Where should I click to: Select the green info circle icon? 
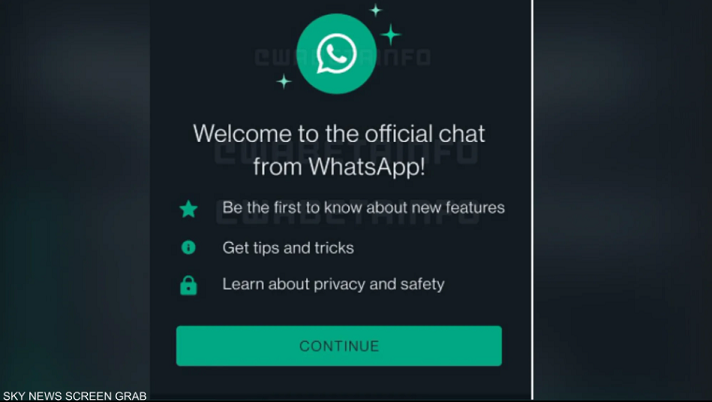click(188, 248)
